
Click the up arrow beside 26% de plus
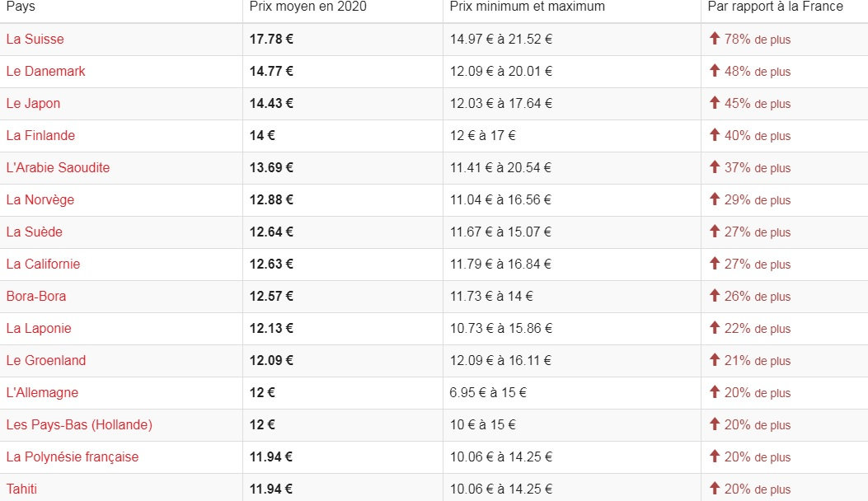pos(715,296)
